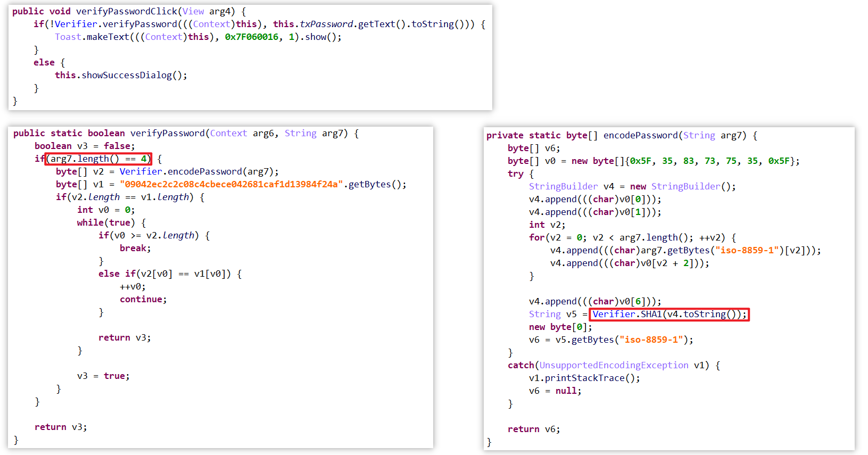Select this.showSuccessDialog() line
The image size is (868, 455).
(x=121, y=75)
